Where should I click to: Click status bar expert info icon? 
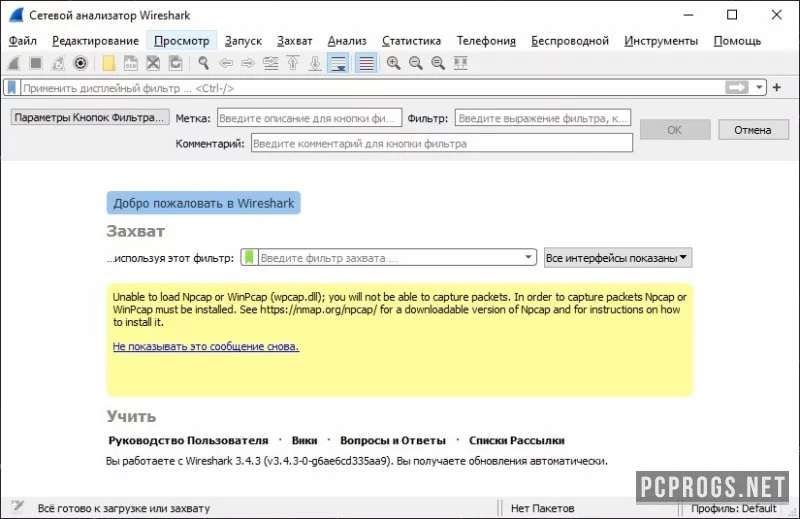pos(18,507)
